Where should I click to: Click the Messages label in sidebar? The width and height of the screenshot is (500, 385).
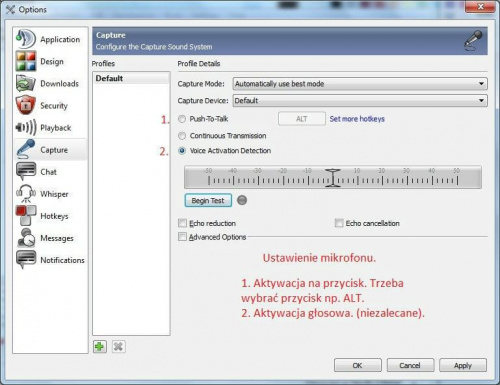click(x=57, y=238)
